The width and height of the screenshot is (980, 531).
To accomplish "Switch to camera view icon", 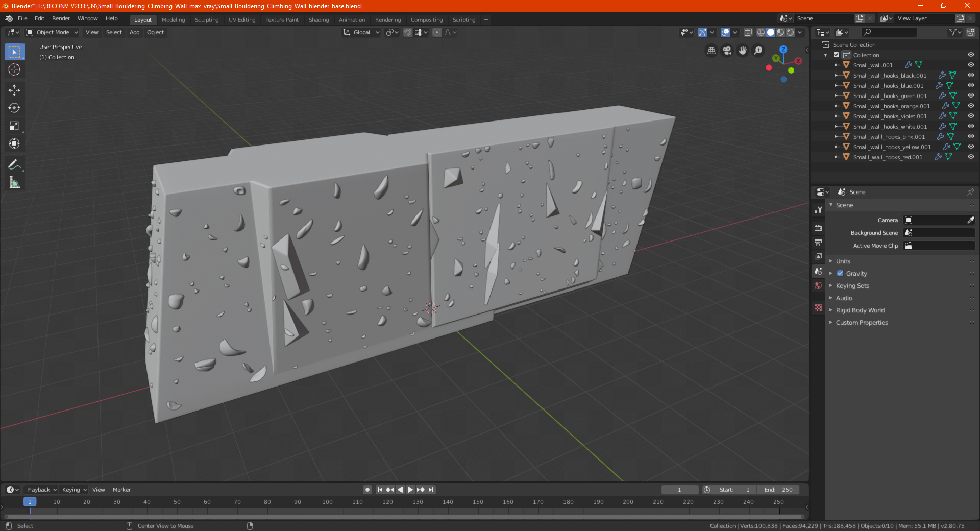I will [x=727, y=51].
